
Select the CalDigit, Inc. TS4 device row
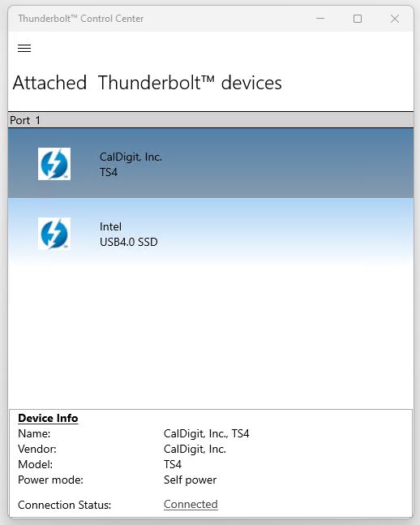pyautogui.click(x=211, y=163)
